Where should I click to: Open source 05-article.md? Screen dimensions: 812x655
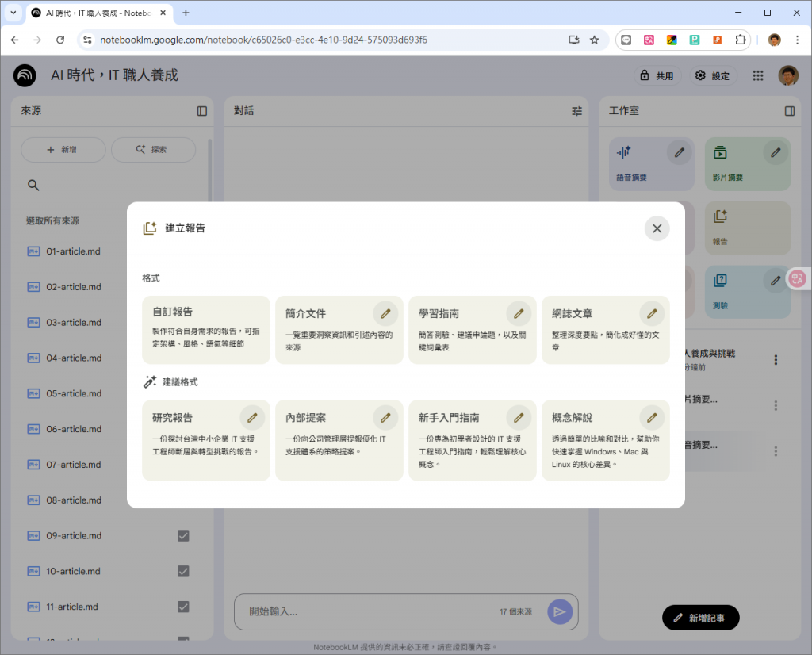[74, 393]
